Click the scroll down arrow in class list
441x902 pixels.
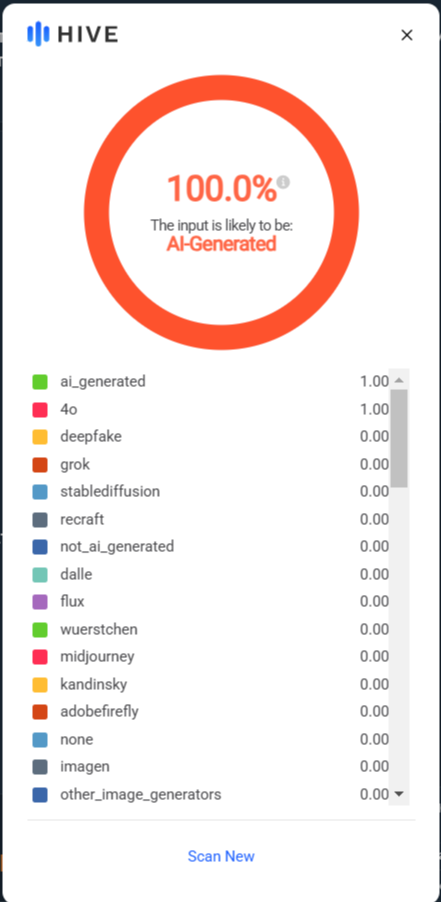pos(399,794)
